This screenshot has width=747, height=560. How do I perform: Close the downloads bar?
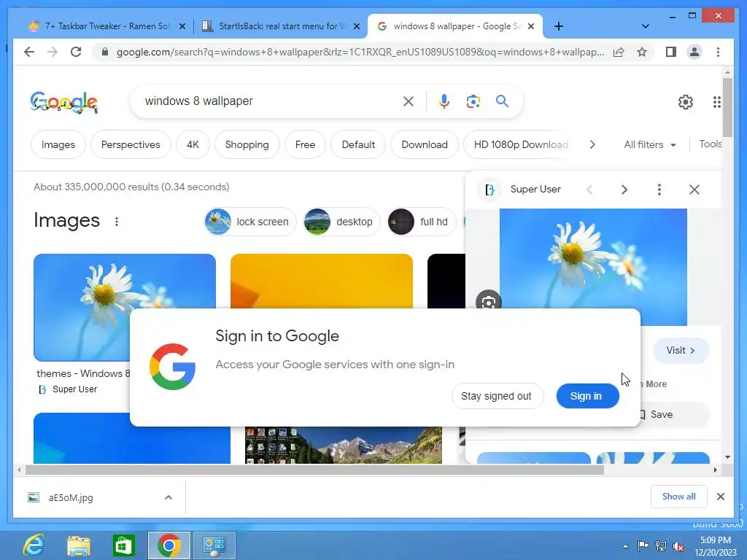[x=720, y=497]
